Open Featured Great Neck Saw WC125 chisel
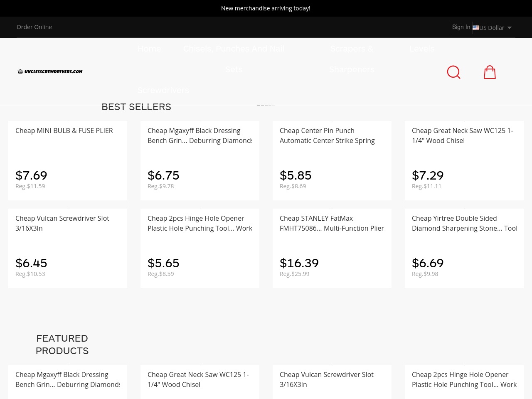The image size is (532, 399). 198,379
